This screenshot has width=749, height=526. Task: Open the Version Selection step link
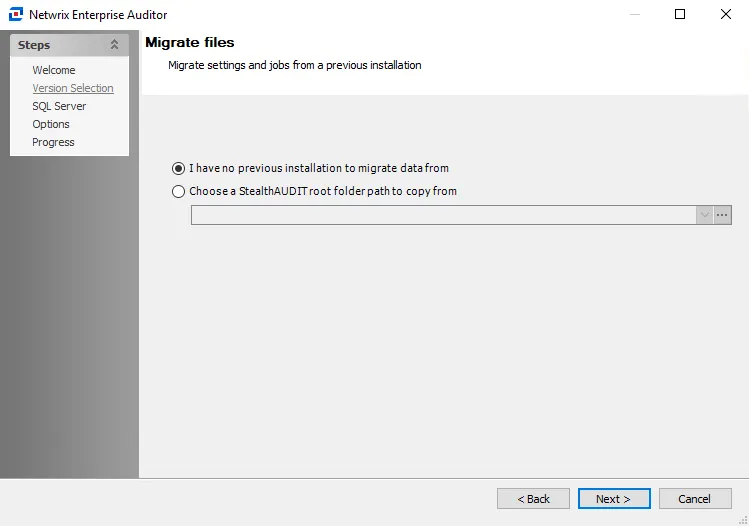point(73,88)
